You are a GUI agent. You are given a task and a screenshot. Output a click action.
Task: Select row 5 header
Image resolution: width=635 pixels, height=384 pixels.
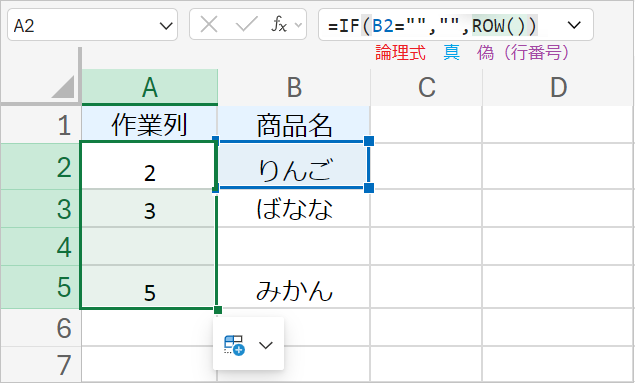40,287
